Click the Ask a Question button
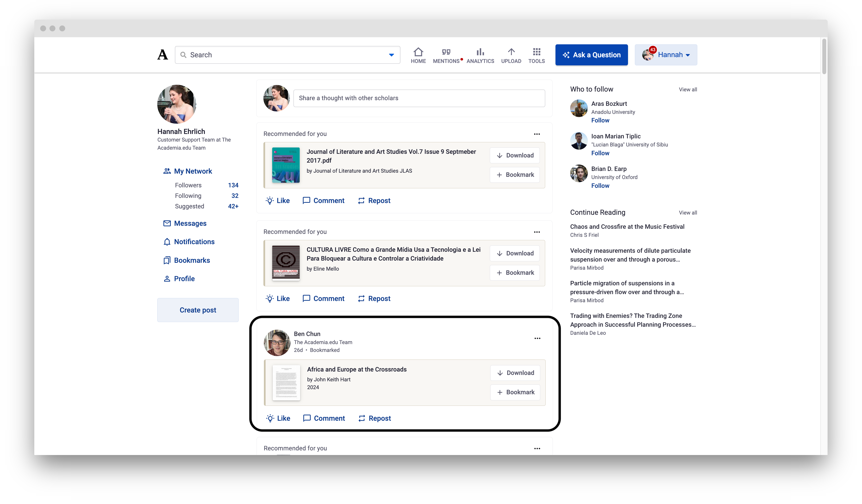This screenshot has width=862, height=504. tap(591, 55)
